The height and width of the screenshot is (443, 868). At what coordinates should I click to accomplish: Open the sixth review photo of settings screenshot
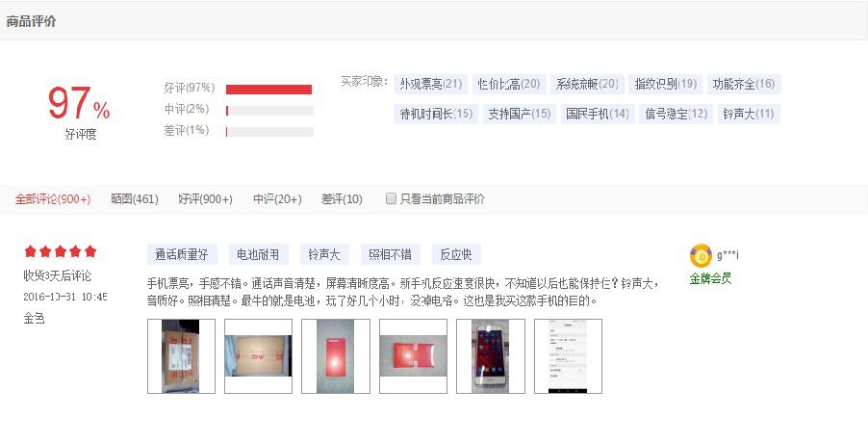pyautogui.click(x=568, y=356)
